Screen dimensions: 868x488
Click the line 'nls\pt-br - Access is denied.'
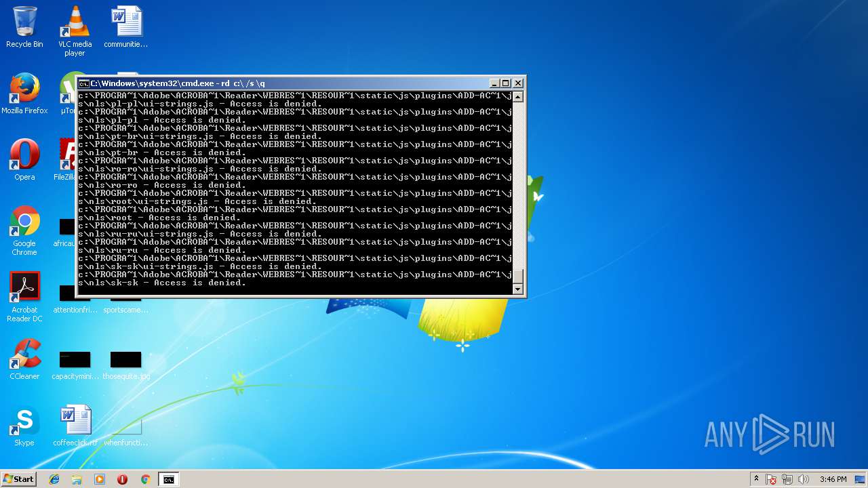(x=162, y=152)
